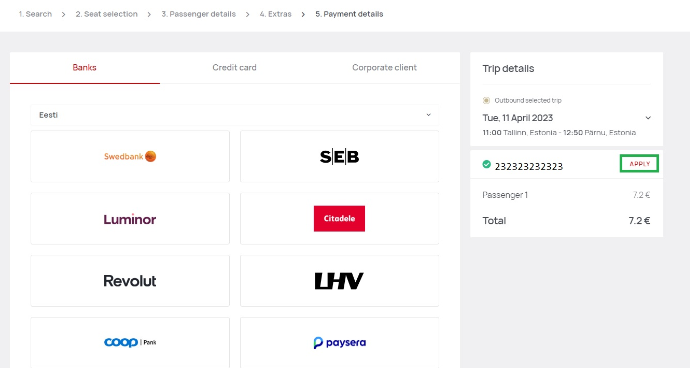Open the Eesti country dropdown
This screenshot has width=690, height=368.
click(x=235, y=115)
